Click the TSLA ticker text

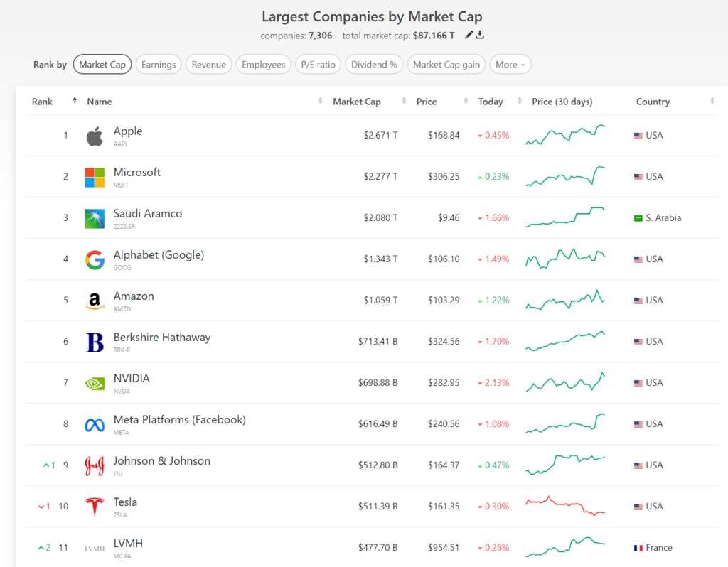point(120,515)
